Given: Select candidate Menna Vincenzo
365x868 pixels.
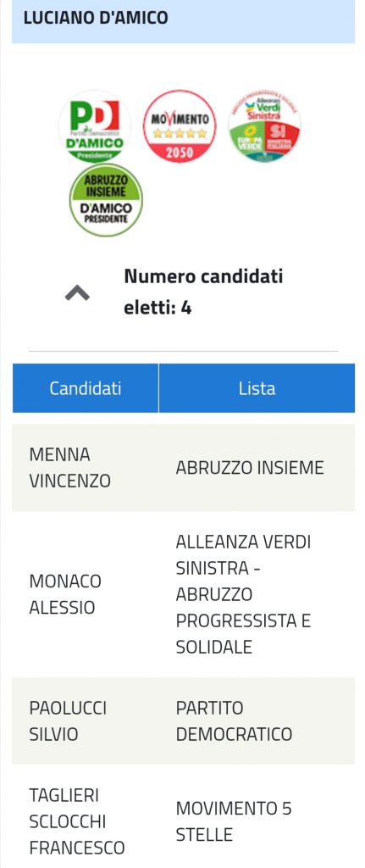Looking at the screenshot, I should (x=69, y=468).
